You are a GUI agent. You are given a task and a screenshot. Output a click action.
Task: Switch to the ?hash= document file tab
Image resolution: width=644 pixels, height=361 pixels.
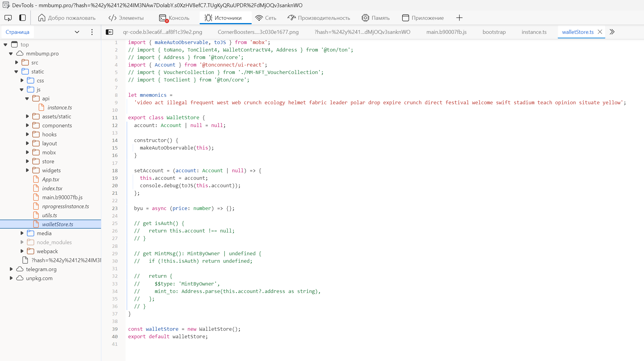point(362,32)
